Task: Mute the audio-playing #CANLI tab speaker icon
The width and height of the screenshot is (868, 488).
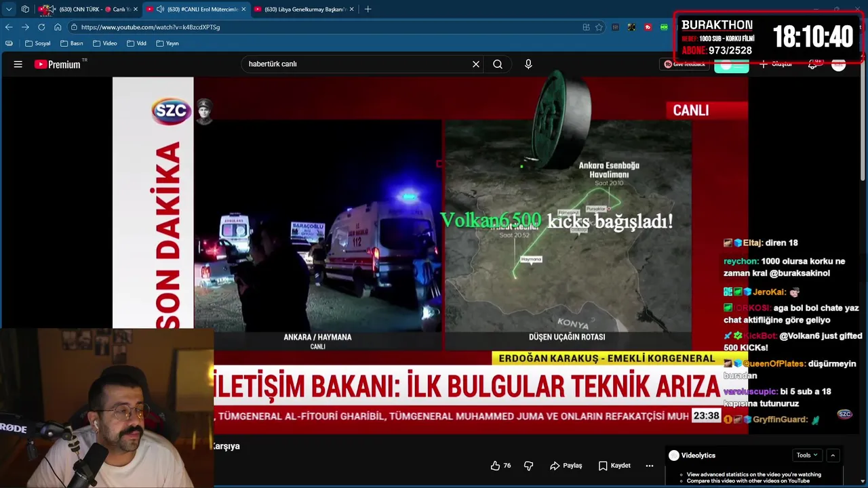Action: 160,9
